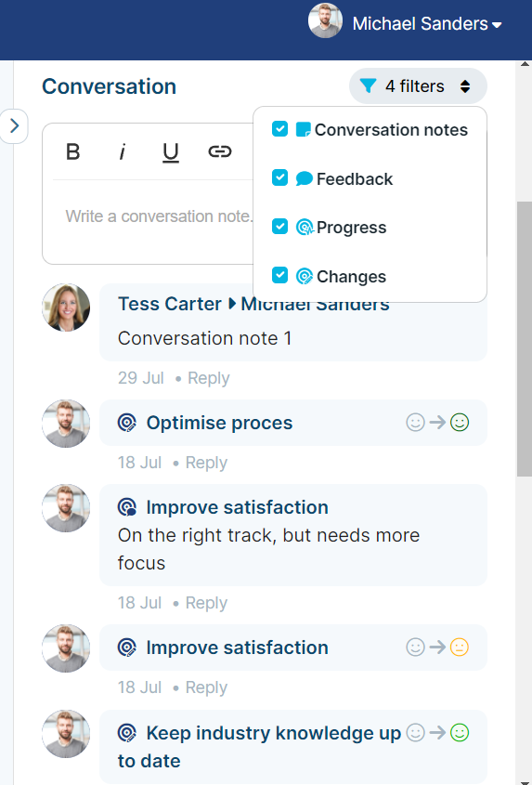The height and width of the screenshot is (785, 532).
Task: Collapse the 4 filters dropdown
Action: pos(418,86)
